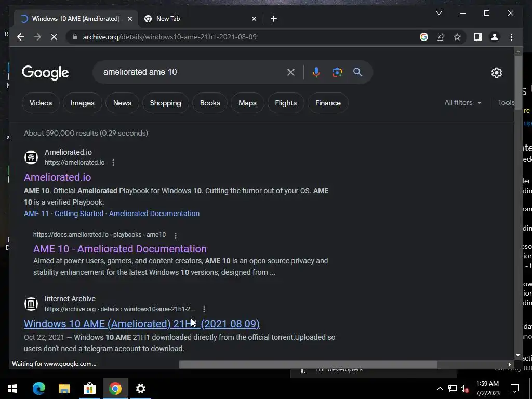
Task: Launch Microsoft Edge from the taskbar
Action: coord(38,389)
